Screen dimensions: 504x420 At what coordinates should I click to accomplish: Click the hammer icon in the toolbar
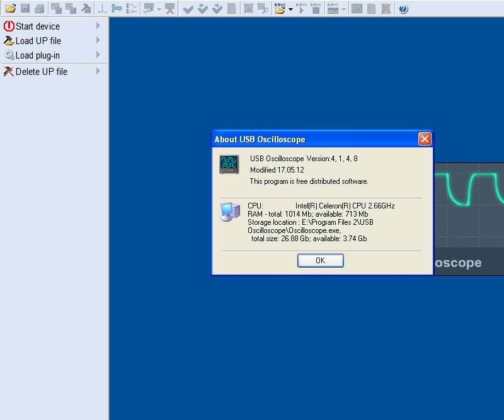[x=86, y=8]
